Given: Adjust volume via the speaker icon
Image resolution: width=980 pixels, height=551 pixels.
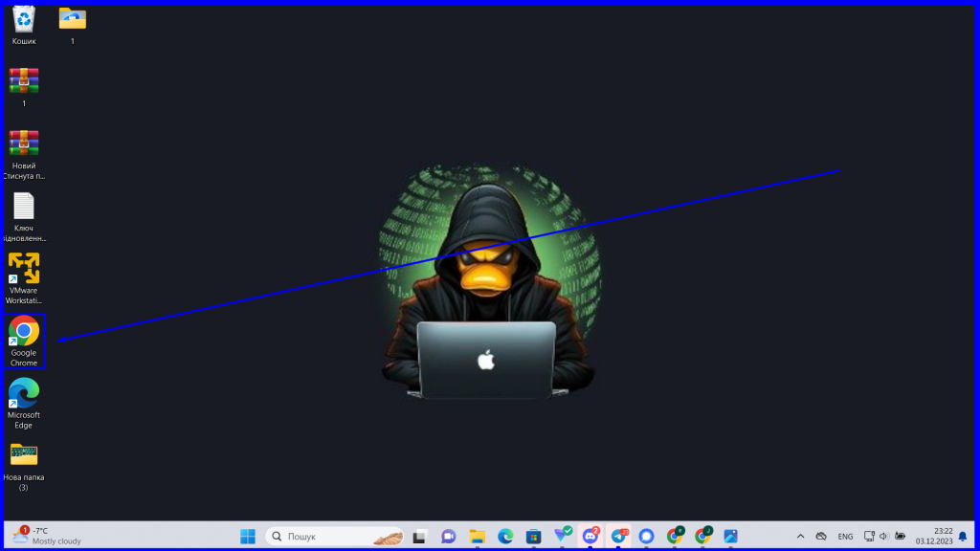Looking at the screenshot, I should 883,536.
